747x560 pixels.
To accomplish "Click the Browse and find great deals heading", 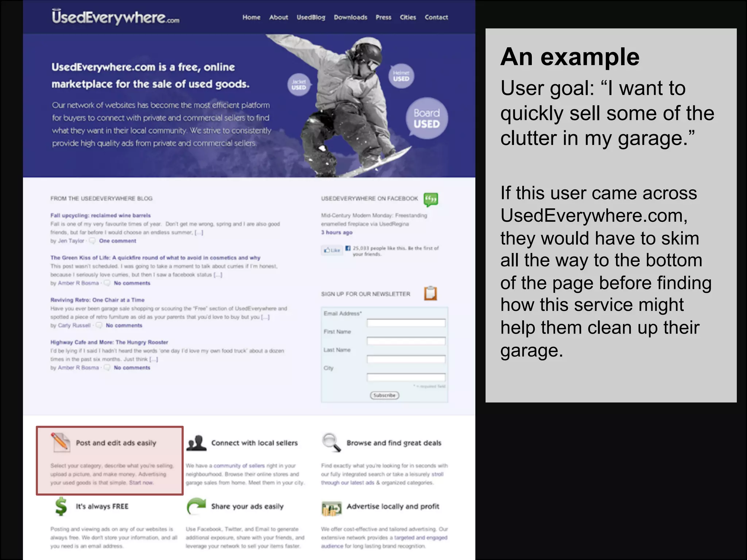I will (x=394, y=443).
